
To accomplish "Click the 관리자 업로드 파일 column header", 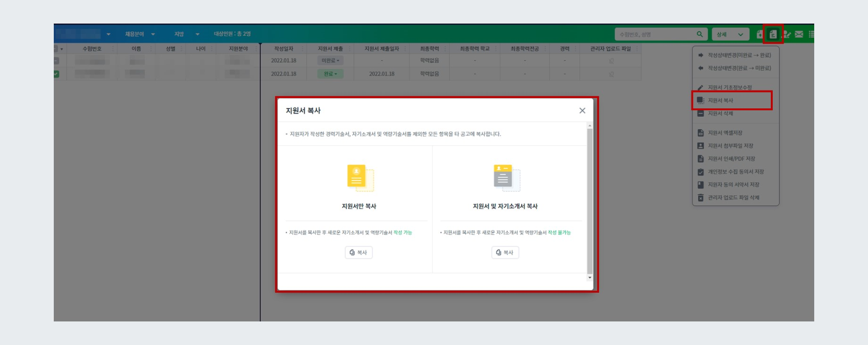I will click(x=610, y=49).
